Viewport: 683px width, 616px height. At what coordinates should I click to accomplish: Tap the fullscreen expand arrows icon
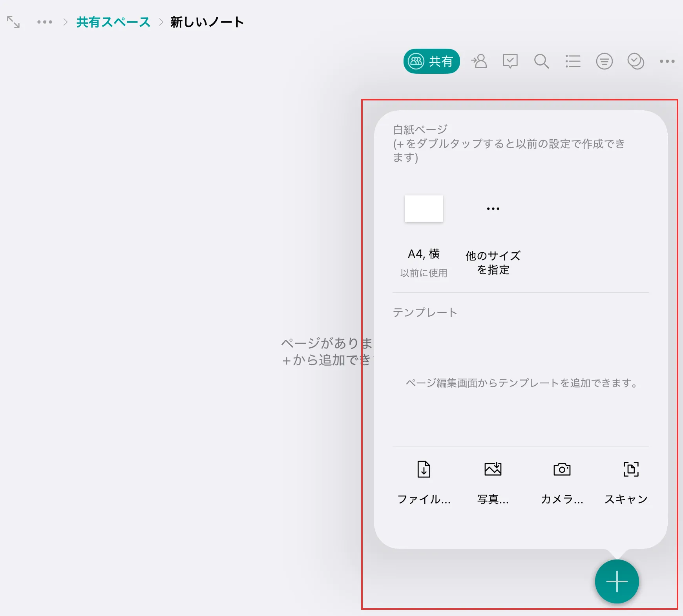pyautogui.click(x=14, y=22)
